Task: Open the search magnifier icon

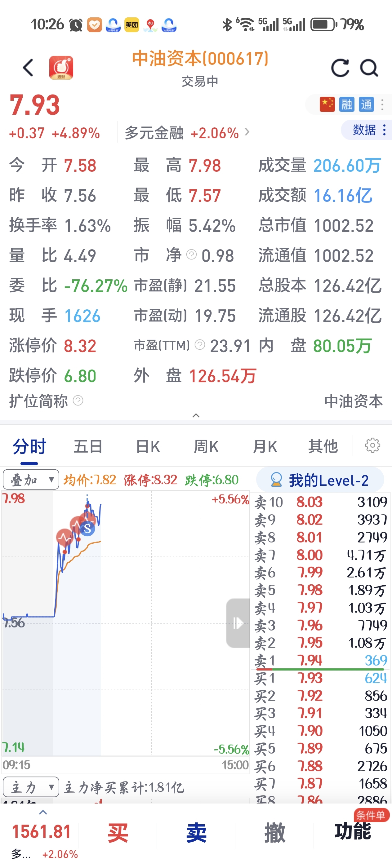Action: (369, 68)
